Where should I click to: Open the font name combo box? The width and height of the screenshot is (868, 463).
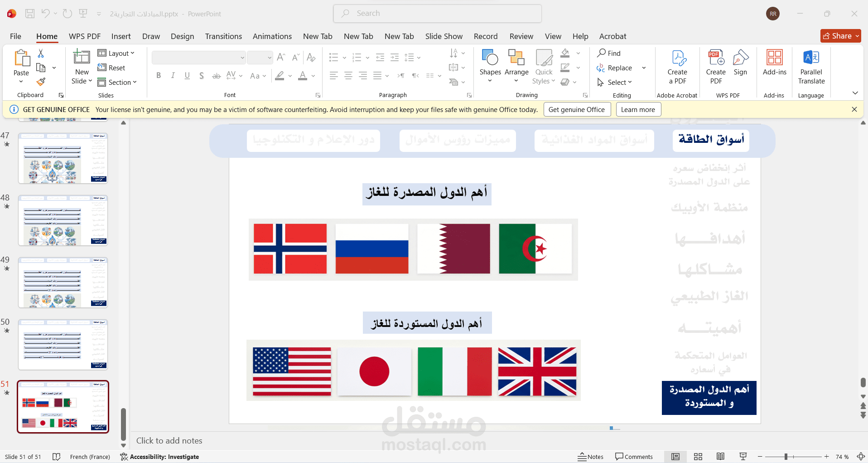point(199,58)
